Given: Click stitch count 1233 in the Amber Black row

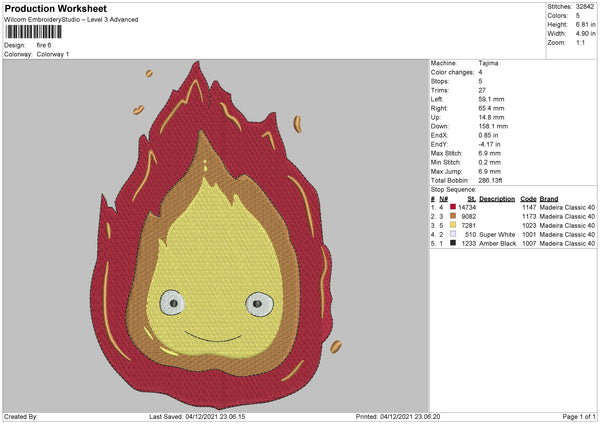Looking at the screenshot, I should [x=469, y=243].
